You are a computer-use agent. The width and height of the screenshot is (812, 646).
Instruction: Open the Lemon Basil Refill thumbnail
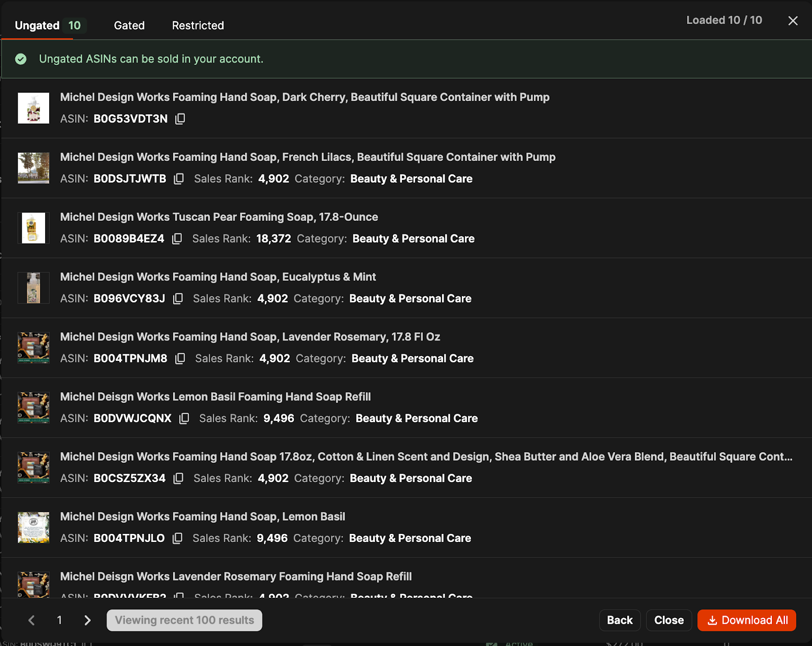tap(33, 407)
